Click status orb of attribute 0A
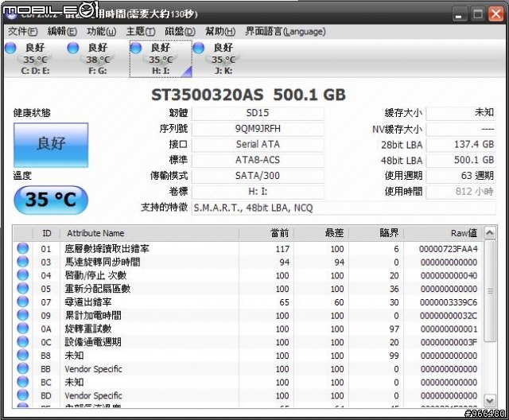The image size is (509, 420). [x=23, y=329]
